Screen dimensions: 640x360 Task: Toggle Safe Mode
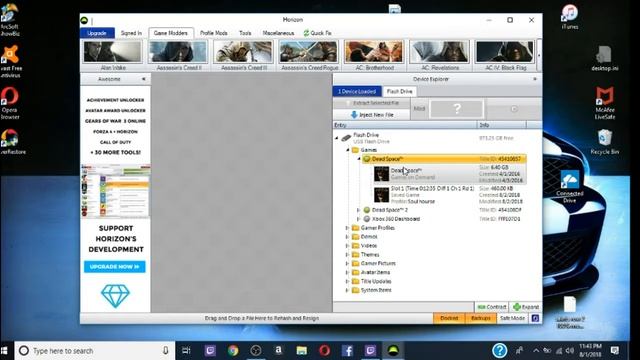point(512,318)
